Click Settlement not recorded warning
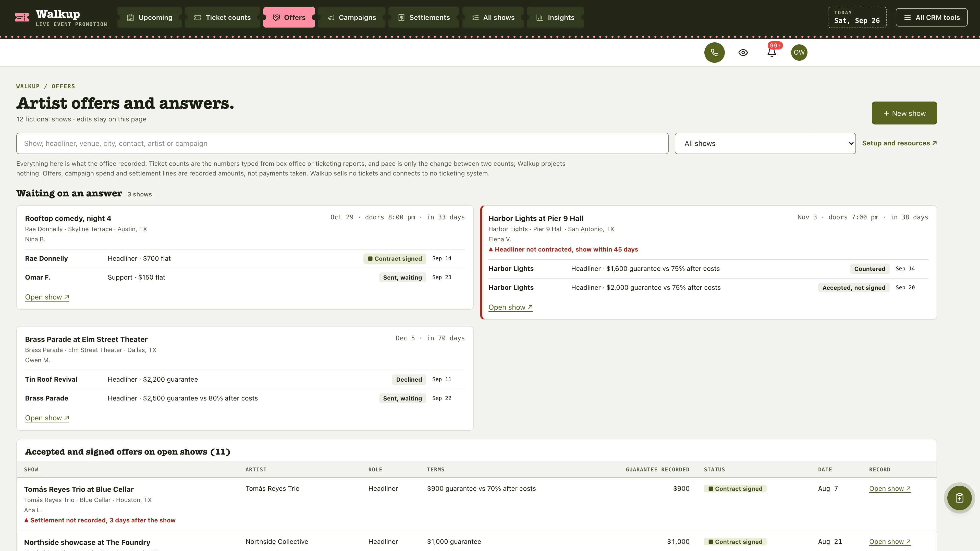 pyautogui.click(x=100, y=520)
